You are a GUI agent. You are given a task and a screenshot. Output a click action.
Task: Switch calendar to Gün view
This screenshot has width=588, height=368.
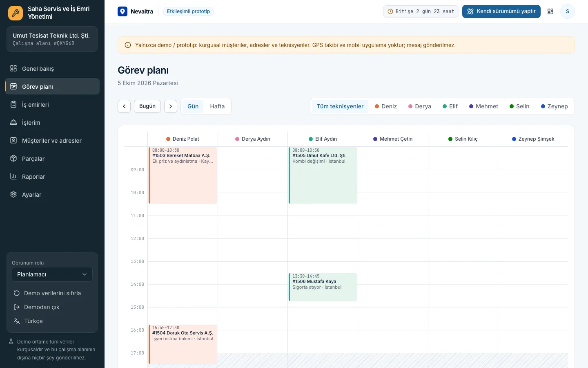193,106
